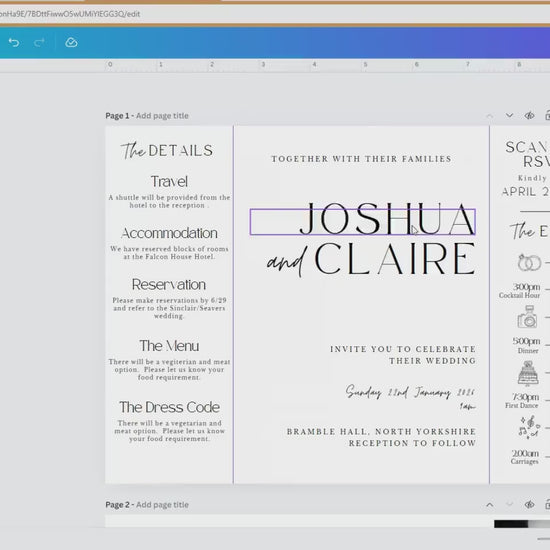Image resolution: width=550 pixels, height=550 pixels.
Task: Add a title for Page 2
Action: (162, 505)
